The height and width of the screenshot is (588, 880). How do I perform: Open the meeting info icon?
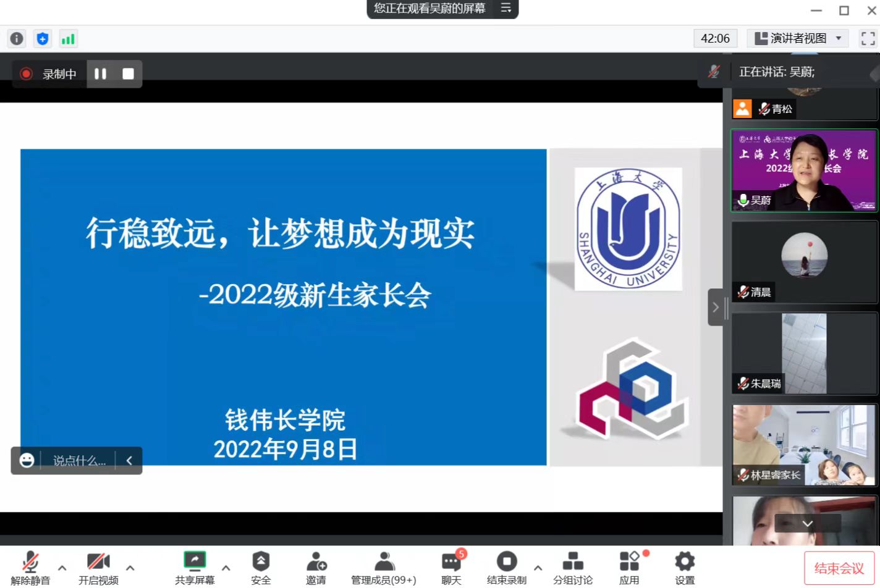(17, 39)
